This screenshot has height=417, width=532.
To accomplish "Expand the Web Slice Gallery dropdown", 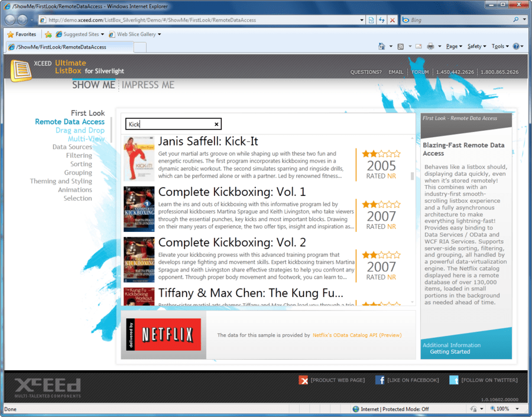I will [x=160, y=34].
